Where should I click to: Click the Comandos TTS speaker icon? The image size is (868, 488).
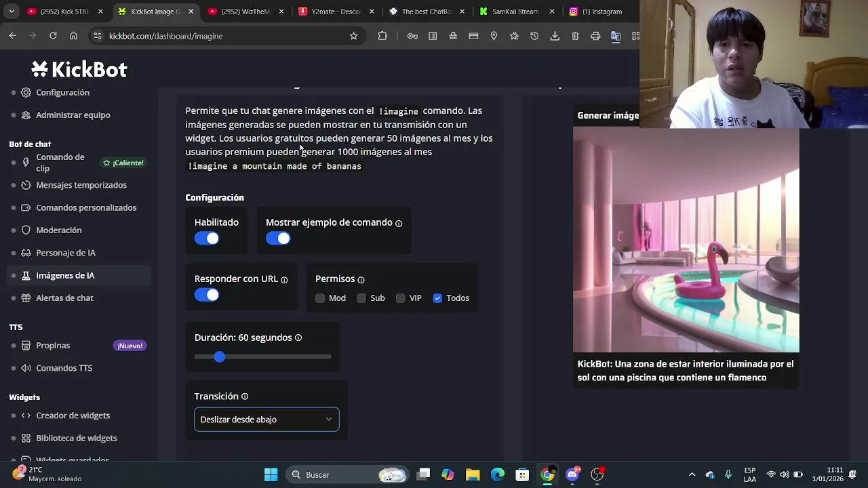point(26,368)
